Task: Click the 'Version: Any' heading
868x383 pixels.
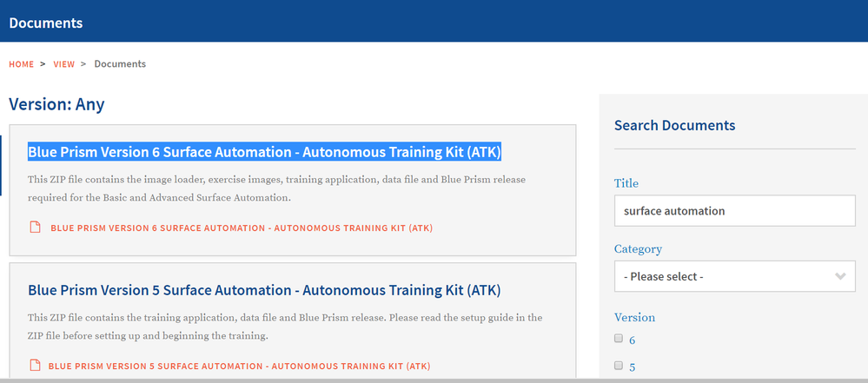Action: 56,104
